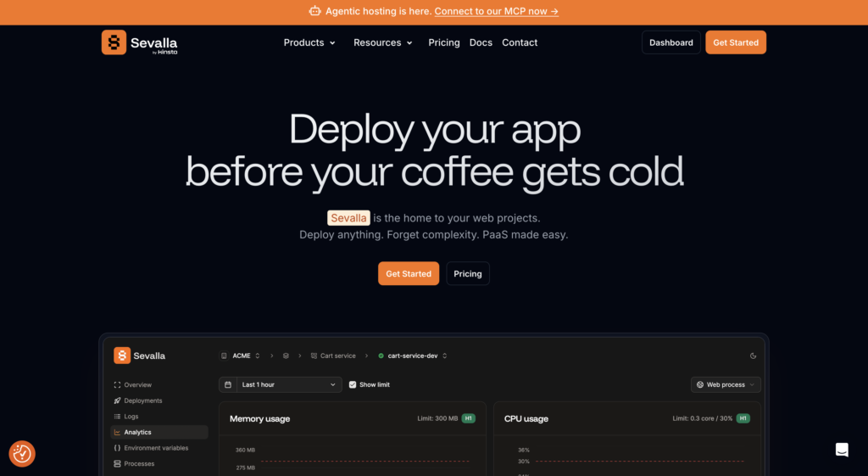Viewport: 868px width, 476px height.
Task: Open Contact in the top navigation
Action: point(520,42)
